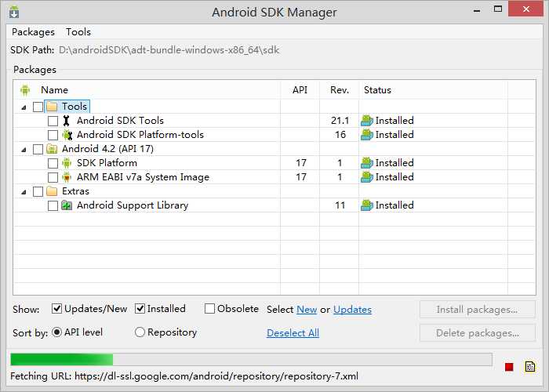Click the icon beside Android SDK Platform-tools
The height and width of the screenshot is (392, 549).
pos(67,135)
